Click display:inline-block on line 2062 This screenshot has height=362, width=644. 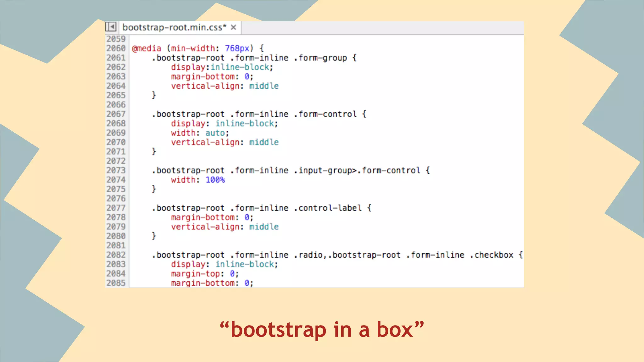coord(222,68)
